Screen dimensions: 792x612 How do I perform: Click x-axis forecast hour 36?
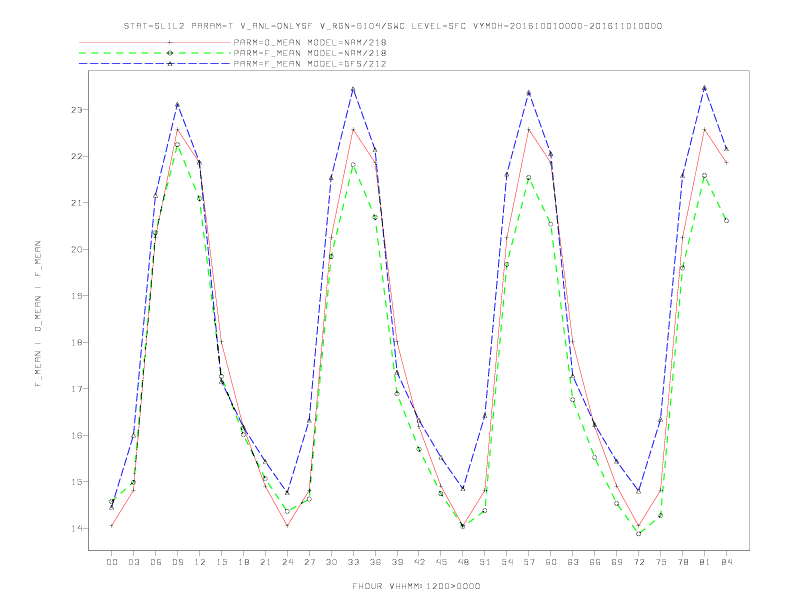pyautogui.click(x=375, y=562)
